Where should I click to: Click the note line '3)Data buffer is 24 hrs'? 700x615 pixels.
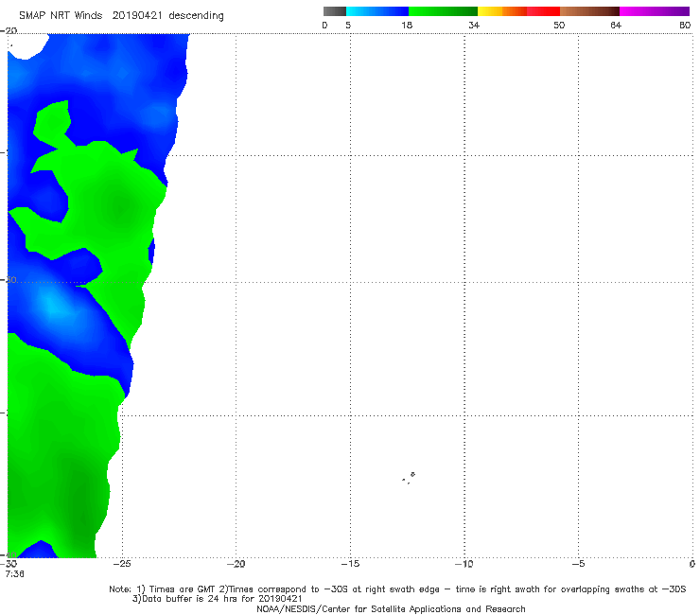click(218, 599)
